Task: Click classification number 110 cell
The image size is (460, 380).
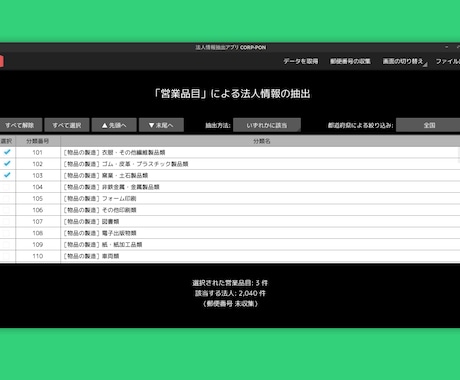Action: tap(38, 256)
